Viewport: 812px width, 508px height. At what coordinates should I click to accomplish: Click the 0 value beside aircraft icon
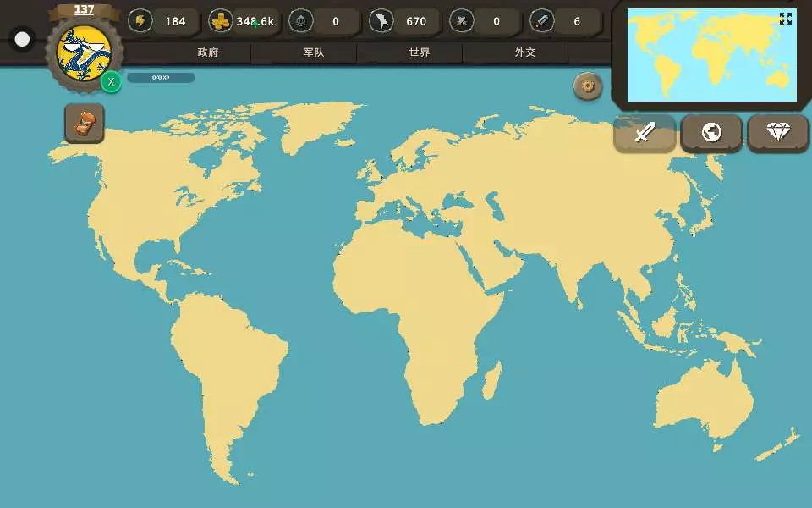pyautogui.click(x=497, y=22)
